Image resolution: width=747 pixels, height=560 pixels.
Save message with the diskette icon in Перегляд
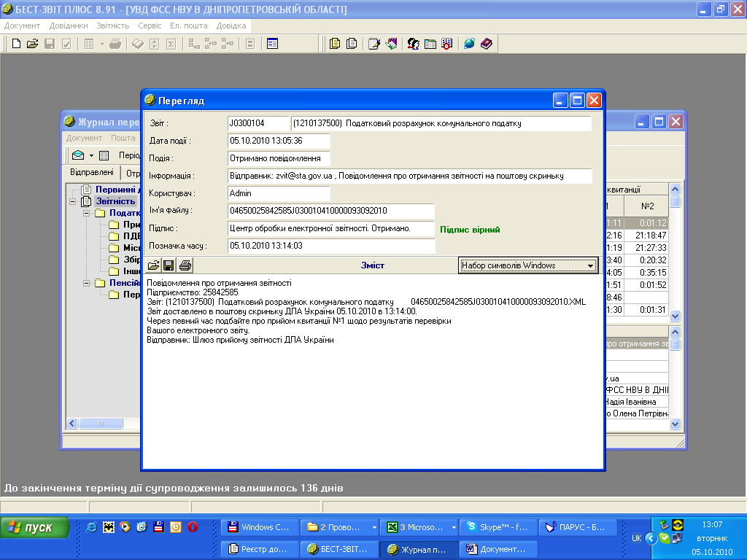tap(169, 265)
